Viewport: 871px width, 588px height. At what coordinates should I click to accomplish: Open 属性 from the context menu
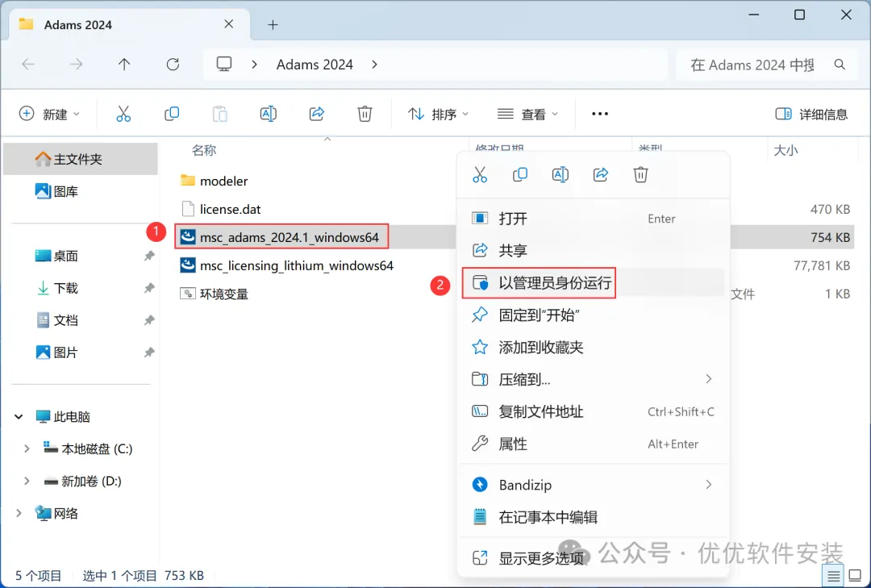click(593, 444)
